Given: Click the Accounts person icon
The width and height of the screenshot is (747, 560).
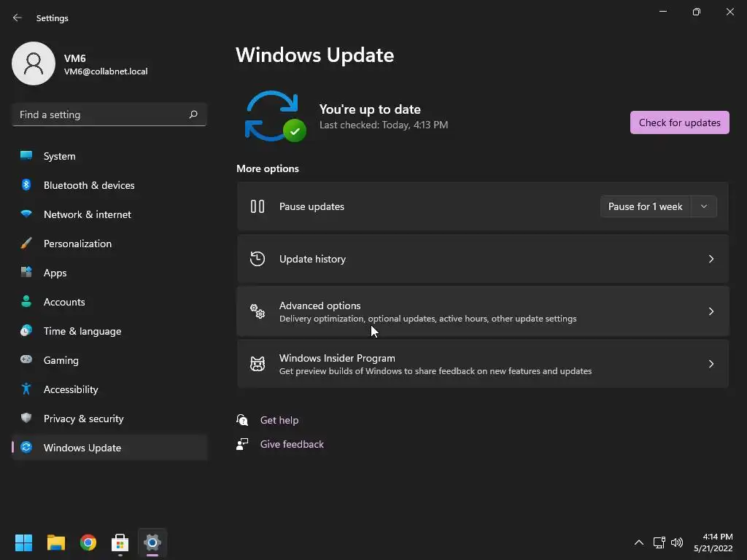Looking at the screenshot, I should (x=26, y=301).
